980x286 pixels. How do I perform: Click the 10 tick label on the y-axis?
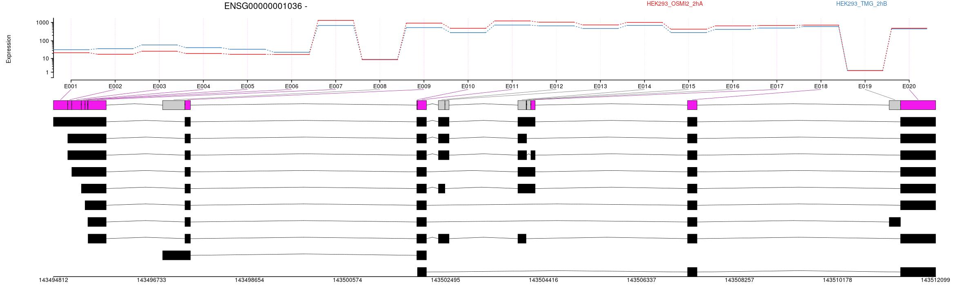[46, 58]
